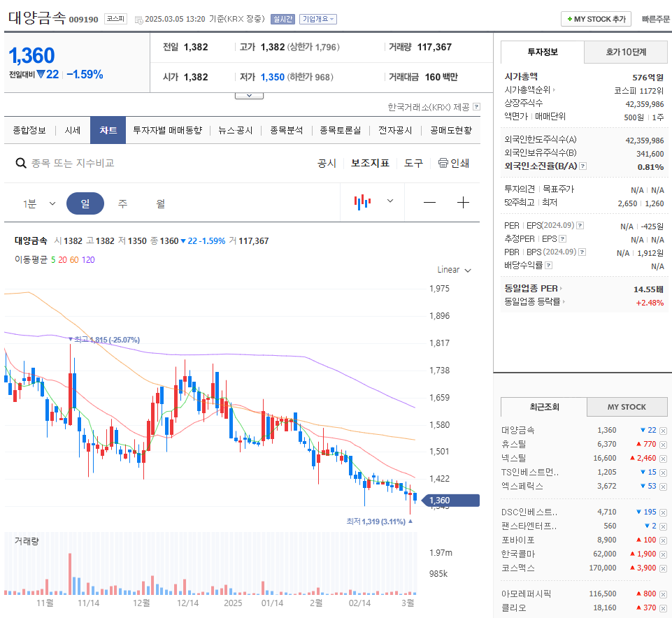Remove 한국콜마 from recent list
This screenshot has height=618, width=672.
tap(663, 554)
